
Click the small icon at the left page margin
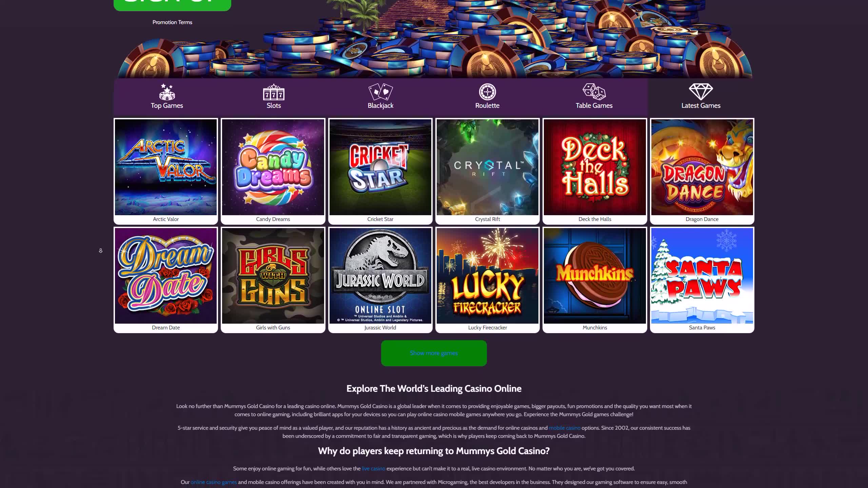101,251
